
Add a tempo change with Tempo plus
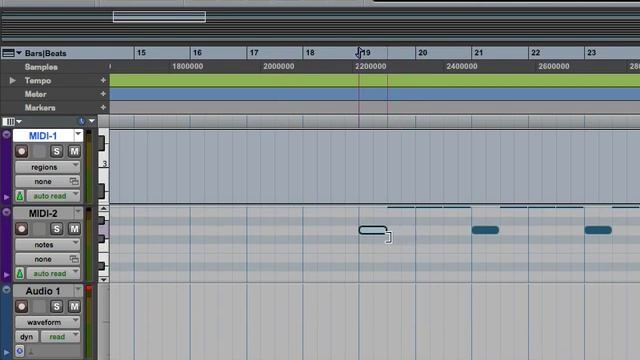coord(103,80)
